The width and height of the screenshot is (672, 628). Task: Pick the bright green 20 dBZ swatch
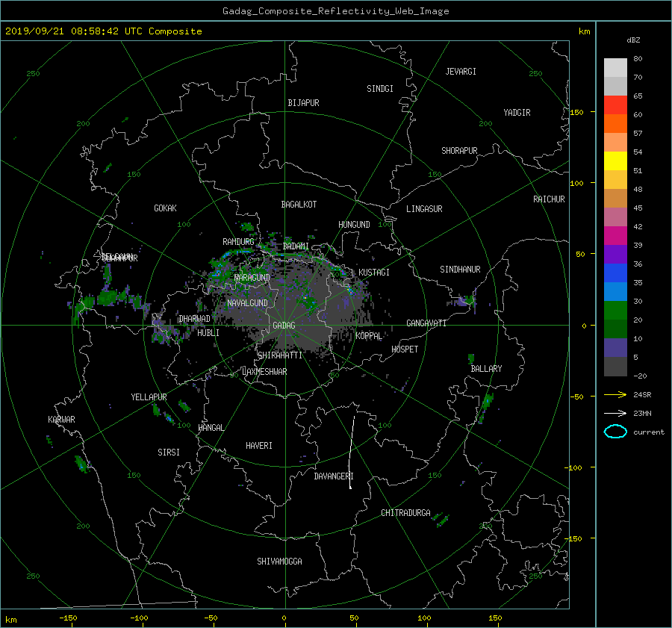[x=615, y=311]
